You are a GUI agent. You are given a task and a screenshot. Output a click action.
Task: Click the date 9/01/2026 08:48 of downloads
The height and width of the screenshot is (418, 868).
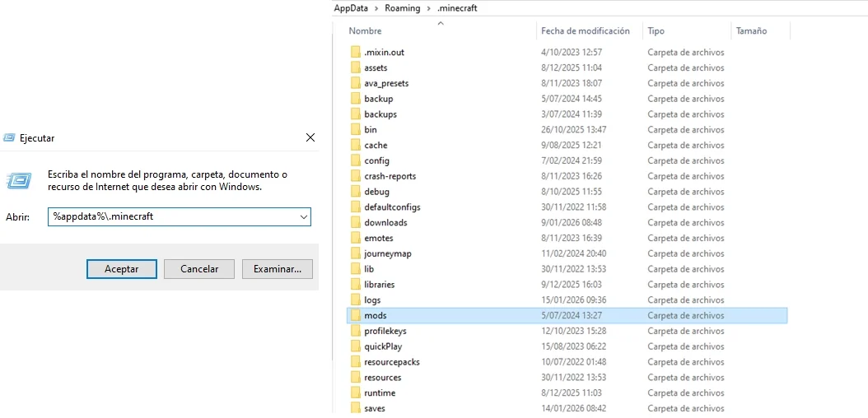tap(572, 222)
